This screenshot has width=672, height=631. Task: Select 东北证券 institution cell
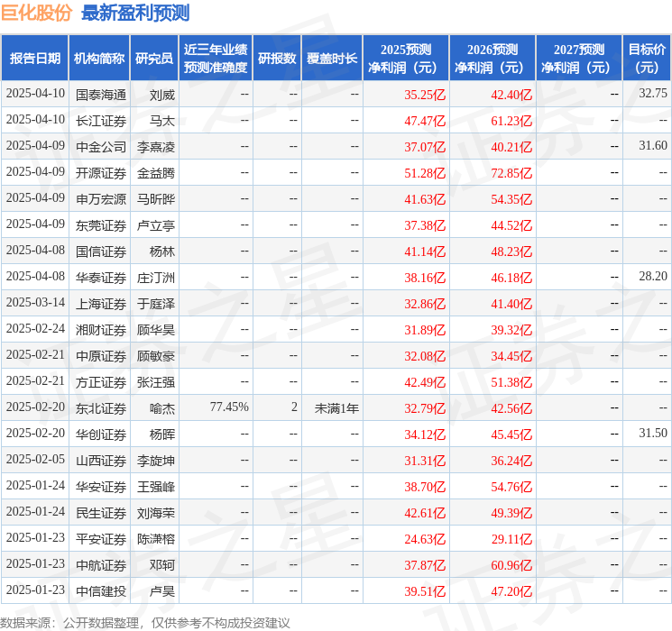pyautogui.click(x=101, y=408)
